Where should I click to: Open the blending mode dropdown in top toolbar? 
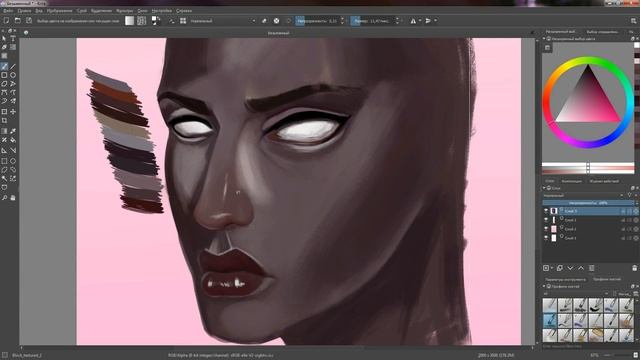pos(223,20)
